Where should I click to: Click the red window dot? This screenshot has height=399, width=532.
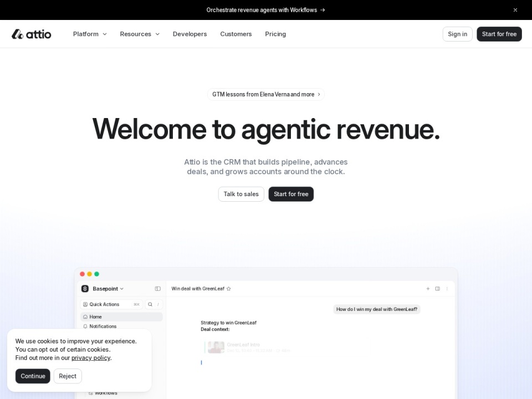click(x=82, y=274)
